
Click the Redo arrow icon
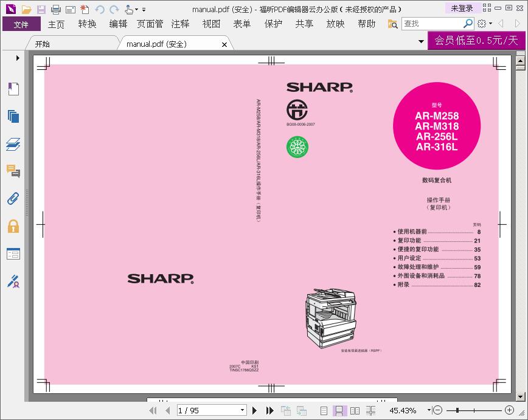pyautogui.click(x=114, y=10)
